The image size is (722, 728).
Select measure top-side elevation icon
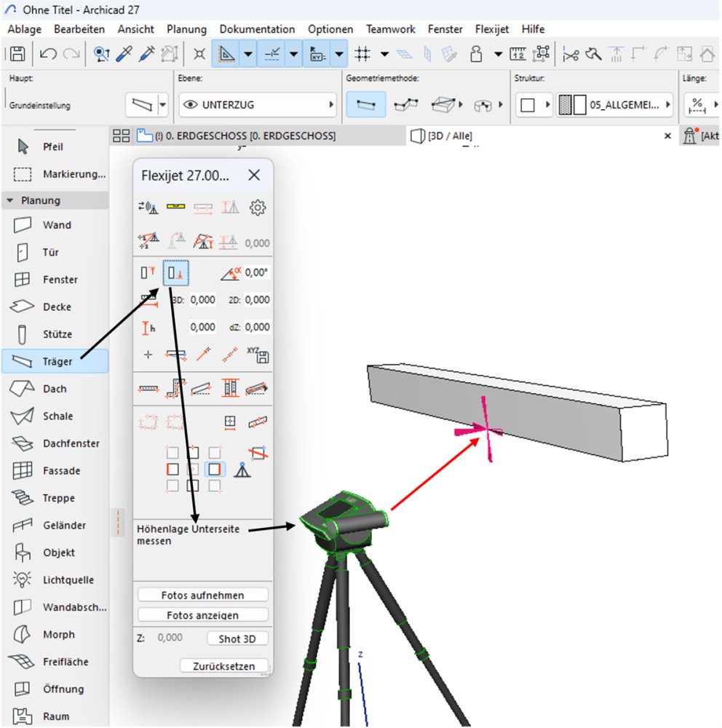[148, 272]
